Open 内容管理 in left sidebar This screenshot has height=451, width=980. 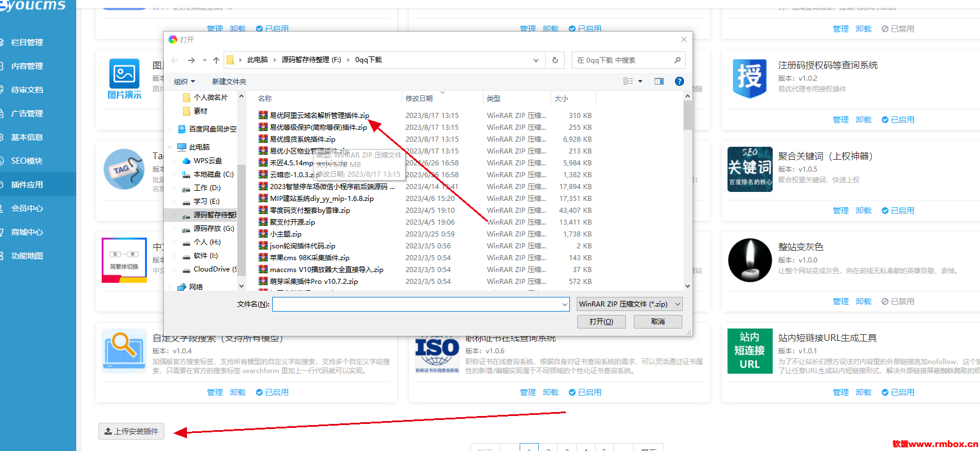(27, 66)
